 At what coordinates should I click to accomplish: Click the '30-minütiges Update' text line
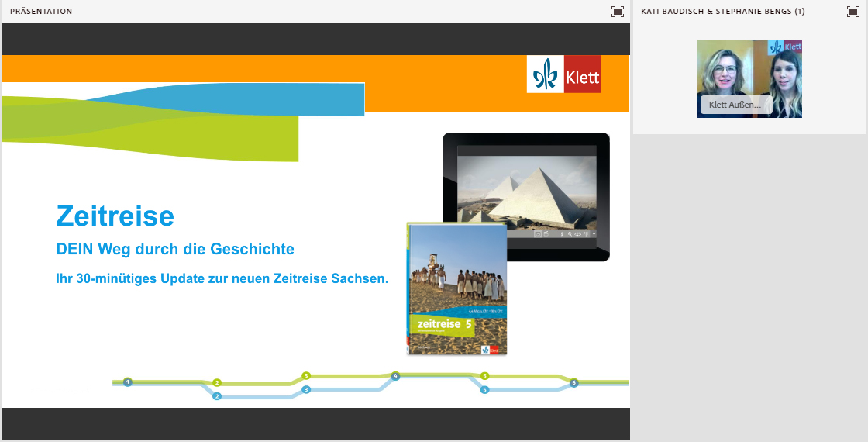coord(222,278)
